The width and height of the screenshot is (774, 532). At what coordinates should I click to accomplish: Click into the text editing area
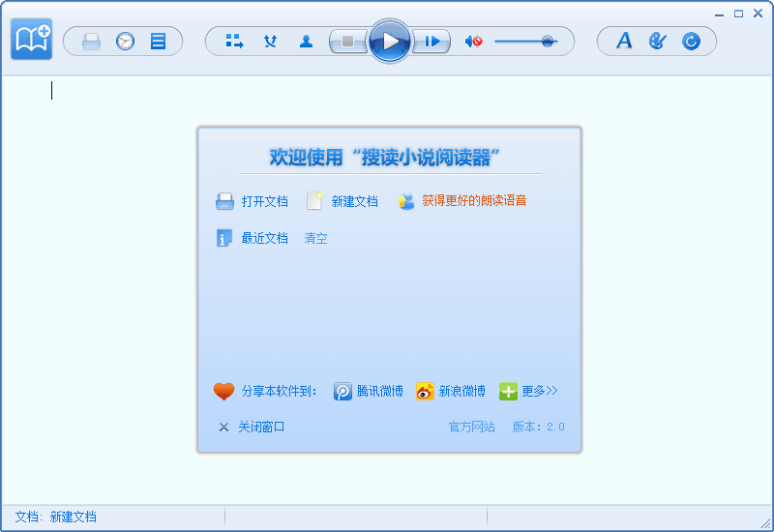(386, 290)
